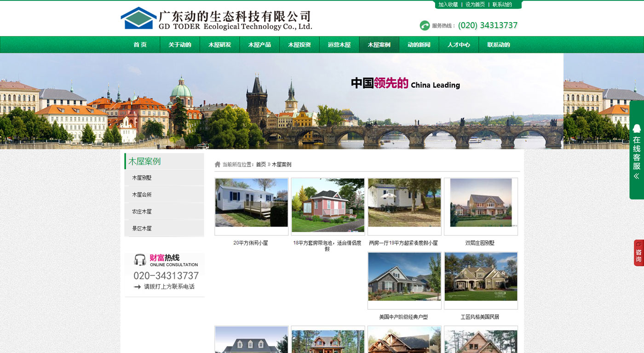Click the GD TODER company logo
The height and width of the screenshot is (353, 644).
point(216,19)
